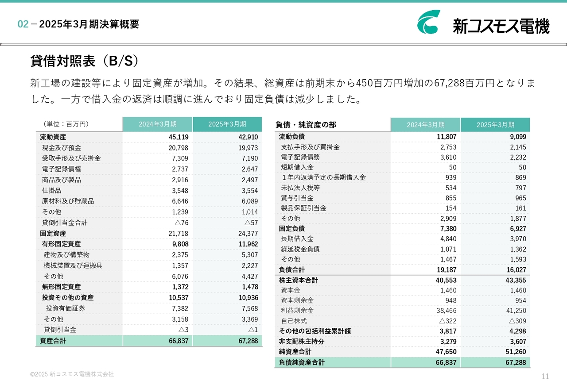Select the 固定負債 row label
Viewport: 567px width, 392px height.
292,229
